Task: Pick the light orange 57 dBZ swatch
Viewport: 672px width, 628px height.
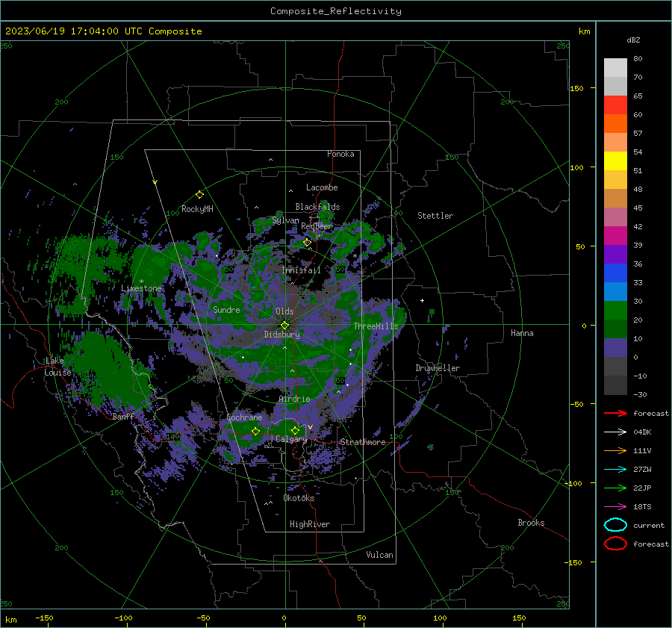Action: [x=615, y=143]
